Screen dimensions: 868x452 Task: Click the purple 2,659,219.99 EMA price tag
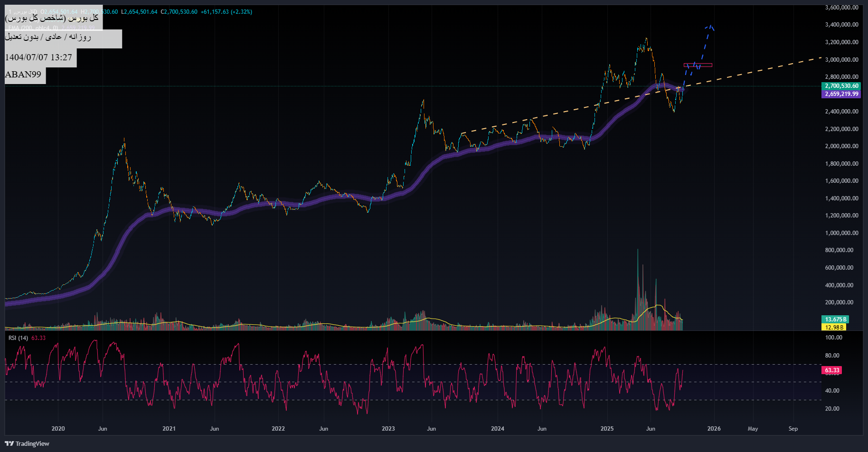point(841,94)
